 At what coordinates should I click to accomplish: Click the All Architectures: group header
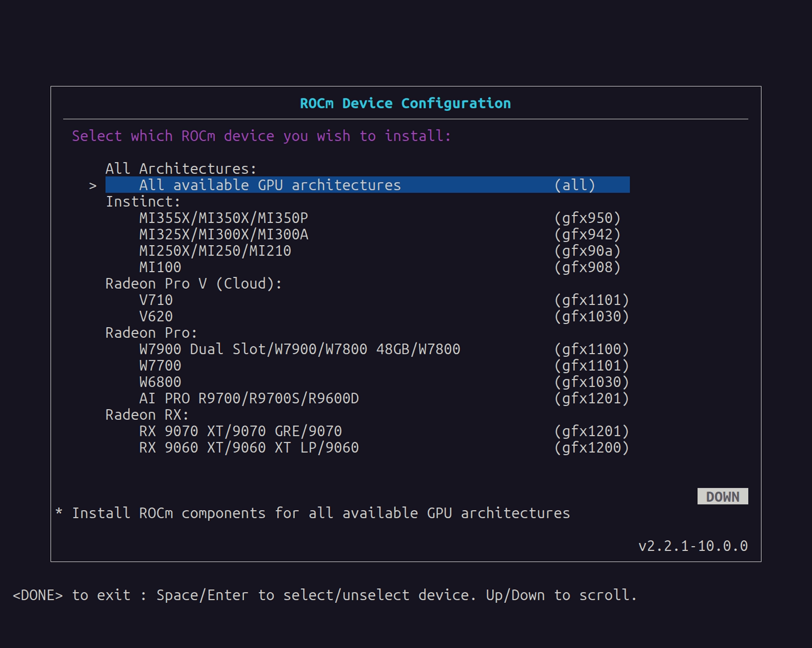[181, 169]
